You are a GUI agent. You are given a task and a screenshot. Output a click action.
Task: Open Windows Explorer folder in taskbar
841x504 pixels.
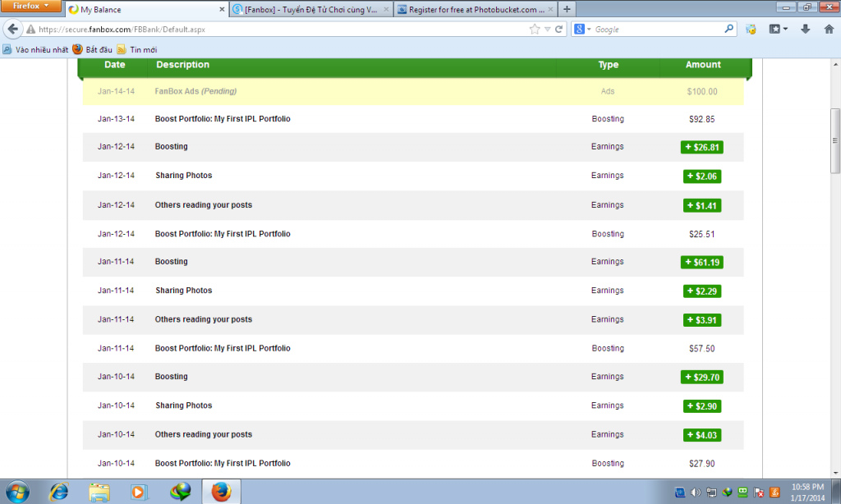99,491
